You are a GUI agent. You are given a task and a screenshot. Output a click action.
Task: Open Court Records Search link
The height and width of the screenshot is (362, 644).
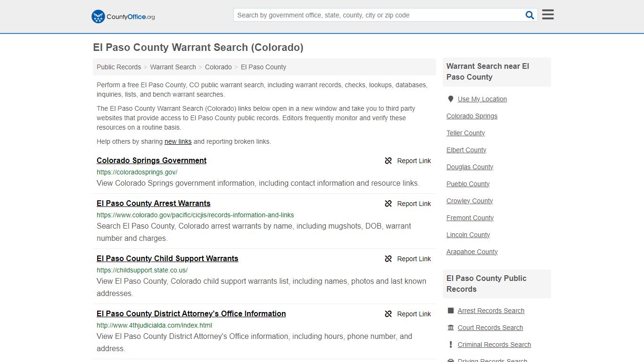pos(490,328)
